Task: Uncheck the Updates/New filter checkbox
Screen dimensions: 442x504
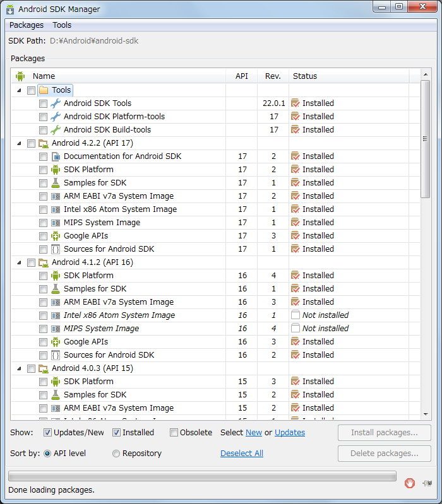Action: coord(48,433)
